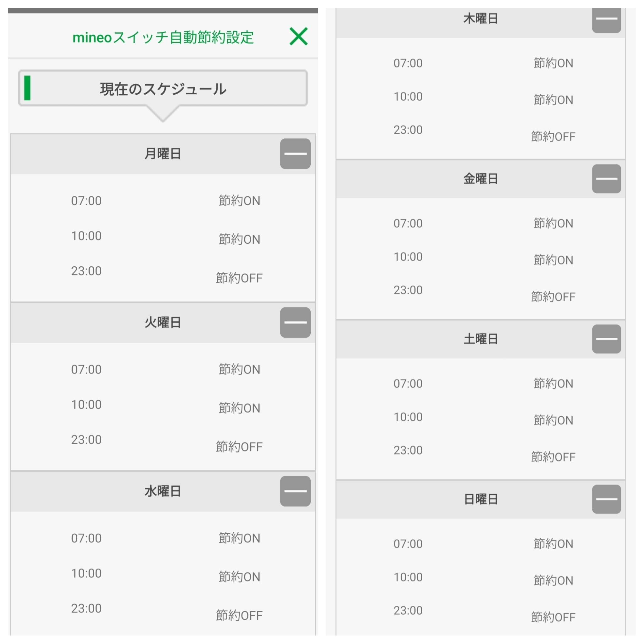644x644 pixels.
Task: Click the mineoスイッチ自動節約設定 title text
Action: pyautogui.click(x=163, y=37)
